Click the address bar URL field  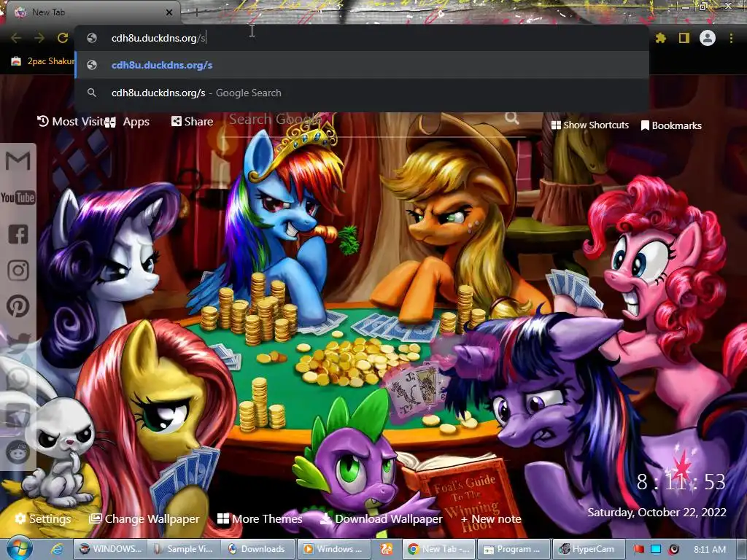click(x=362, y=38)
